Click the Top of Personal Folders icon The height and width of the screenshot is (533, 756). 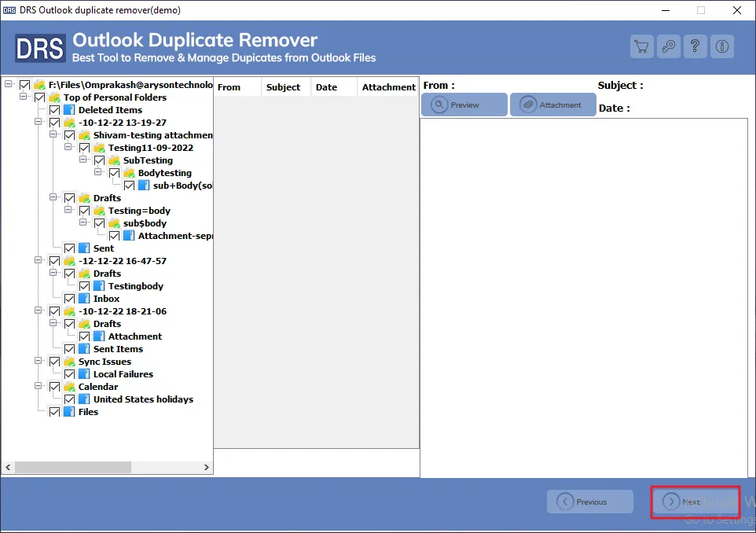54,97
